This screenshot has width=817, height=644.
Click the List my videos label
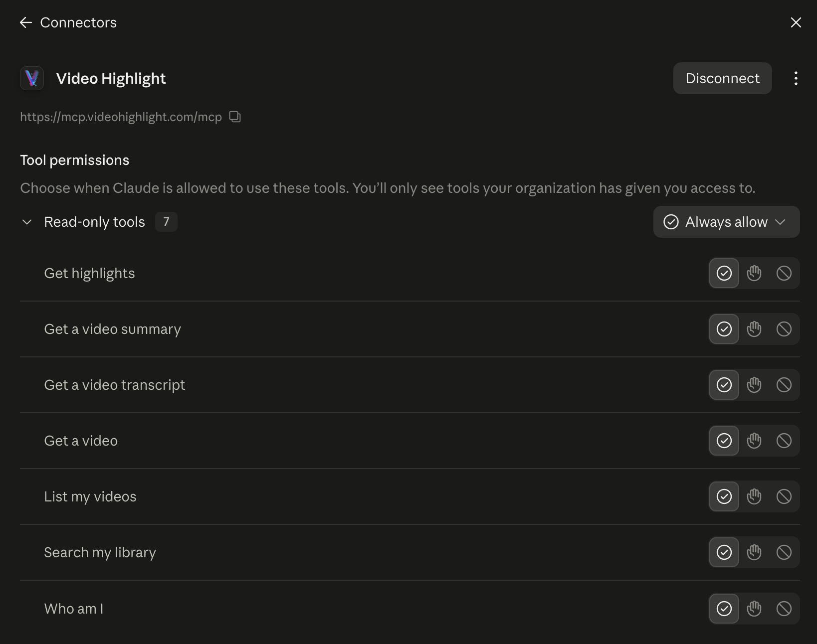(90, 497)
